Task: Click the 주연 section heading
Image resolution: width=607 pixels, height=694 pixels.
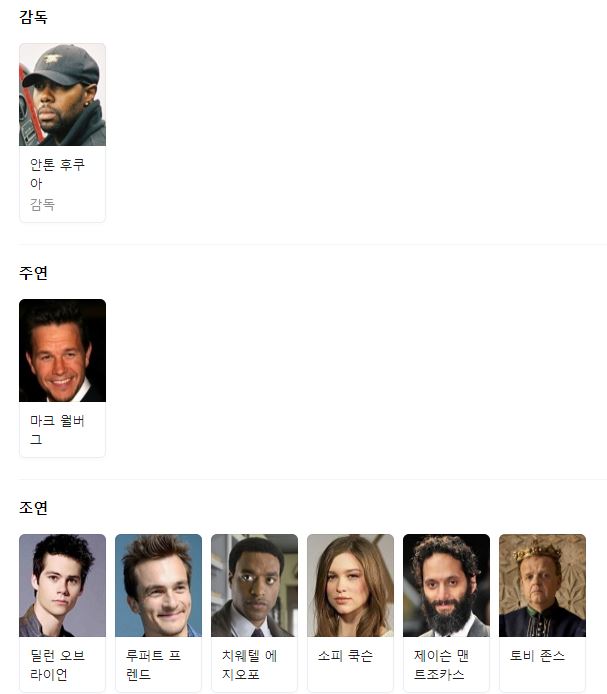Action: (33, 273)
